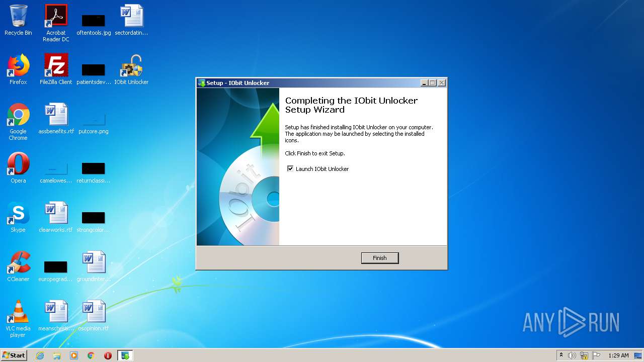Select returnclassi desktop file
644x362 pixels.
[x=94, y=172]
